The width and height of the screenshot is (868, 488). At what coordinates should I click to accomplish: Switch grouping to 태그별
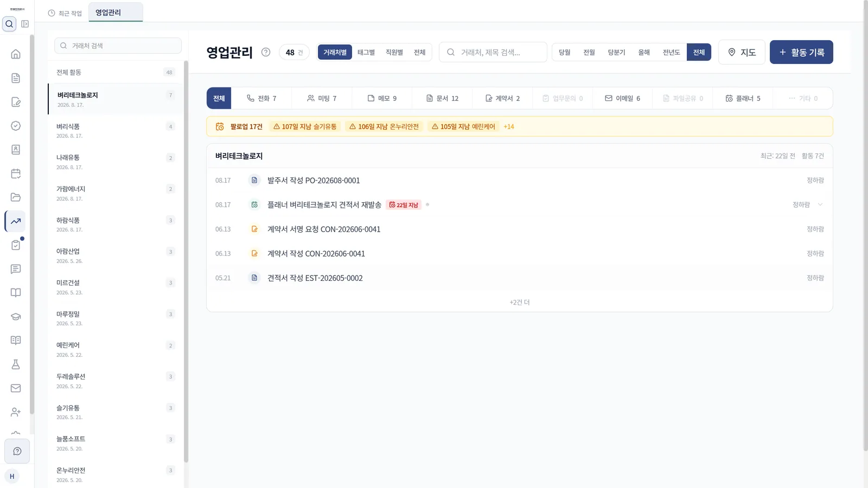pyautogui.click(x=366, y=52)
